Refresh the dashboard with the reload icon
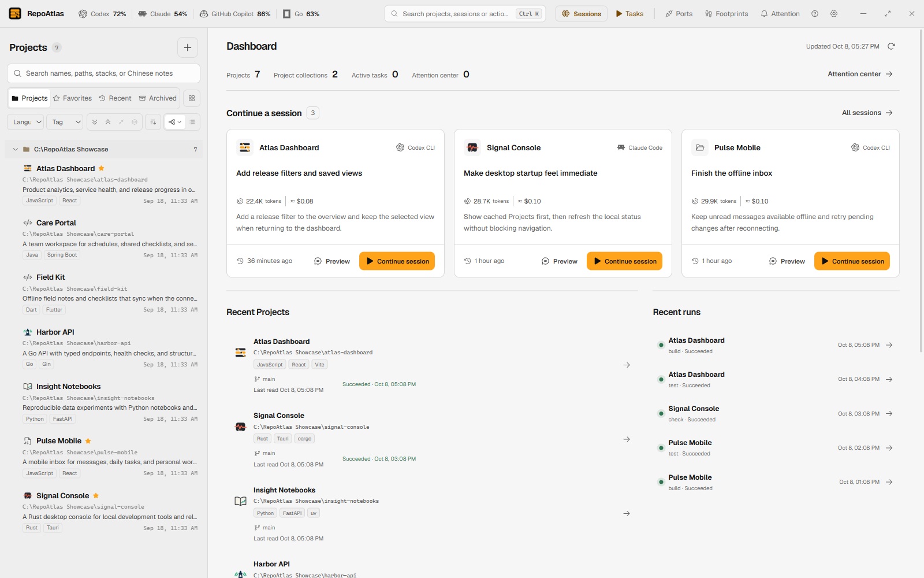The height and width of the screenshot is (578, 924). click(x=891, y=46)
